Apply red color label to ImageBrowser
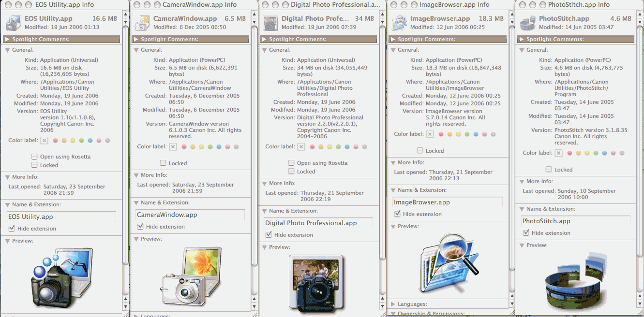Screen dimensions: 644x317 pos(441,134)
